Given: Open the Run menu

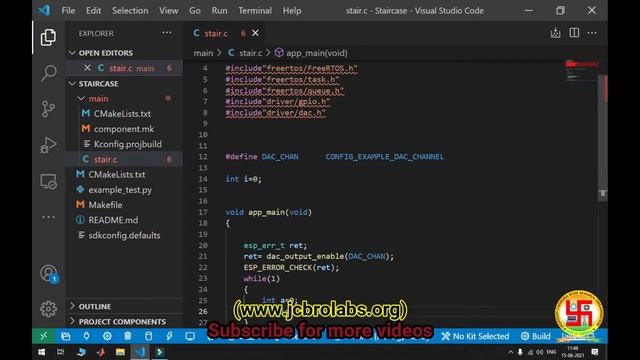Looking at the screenshot, I should tap(219, 11).
